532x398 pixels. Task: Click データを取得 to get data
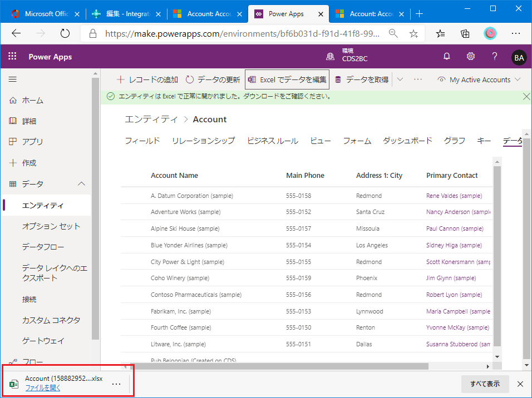(x=362, y=79)
